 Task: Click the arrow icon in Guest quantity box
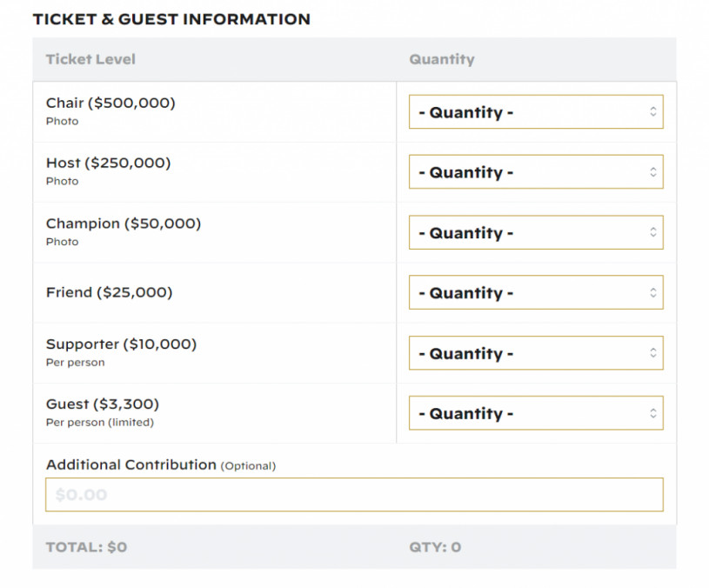coord(652,413)
